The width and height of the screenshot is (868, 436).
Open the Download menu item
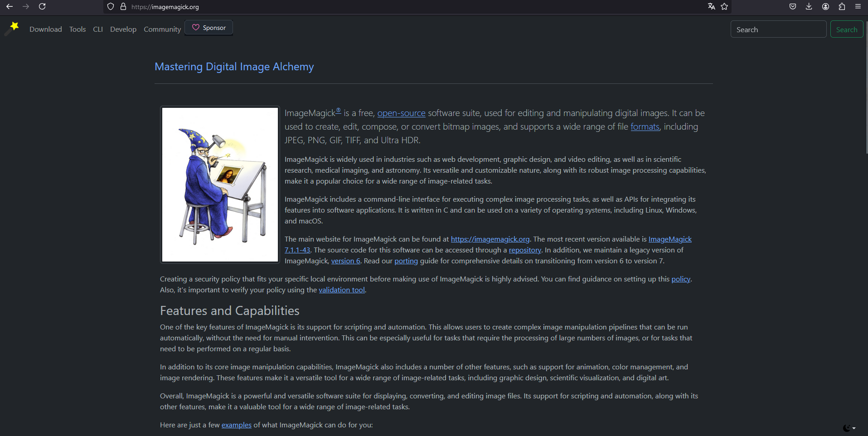tap(46, 29)
